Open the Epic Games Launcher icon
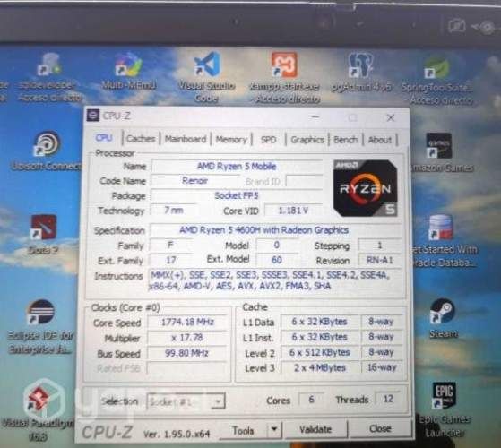Viewport: 501px width, 448px height. [444, 409]
